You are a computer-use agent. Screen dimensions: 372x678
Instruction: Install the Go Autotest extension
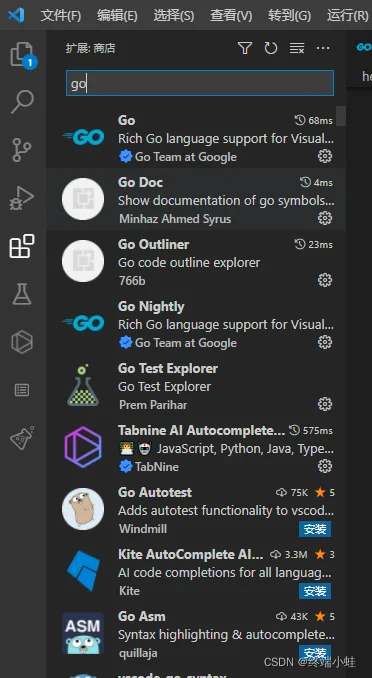click(315, 529)
